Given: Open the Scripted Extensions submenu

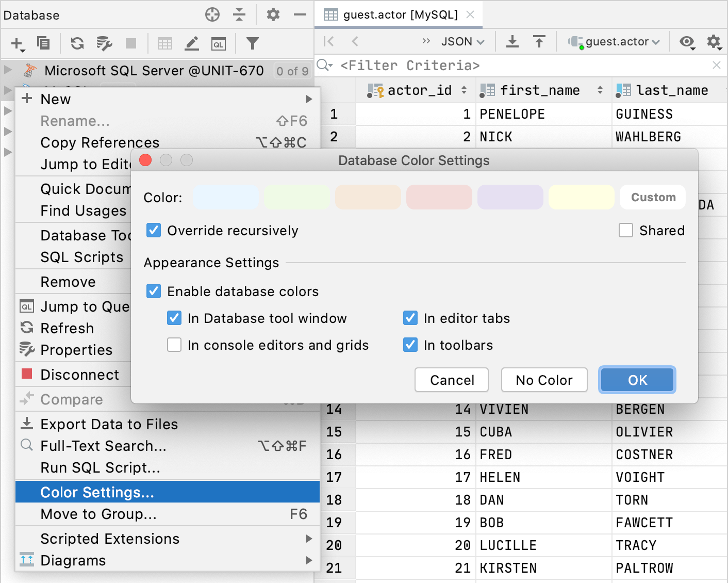Looking at the screenshot, I should (x=110, y=539).
